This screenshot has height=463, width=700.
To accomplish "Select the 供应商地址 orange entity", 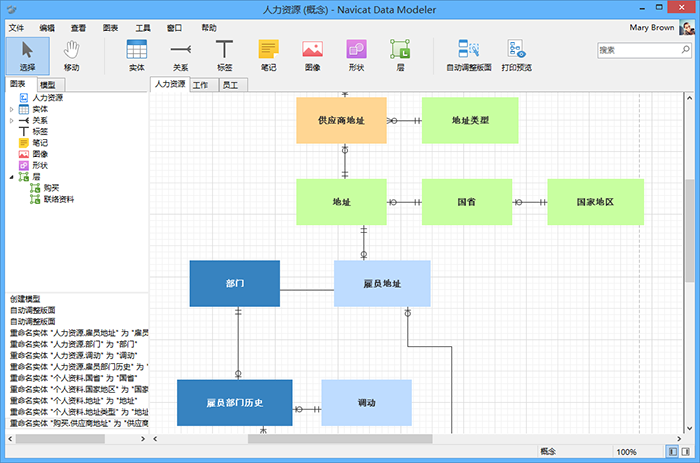I will pos(341,121).
